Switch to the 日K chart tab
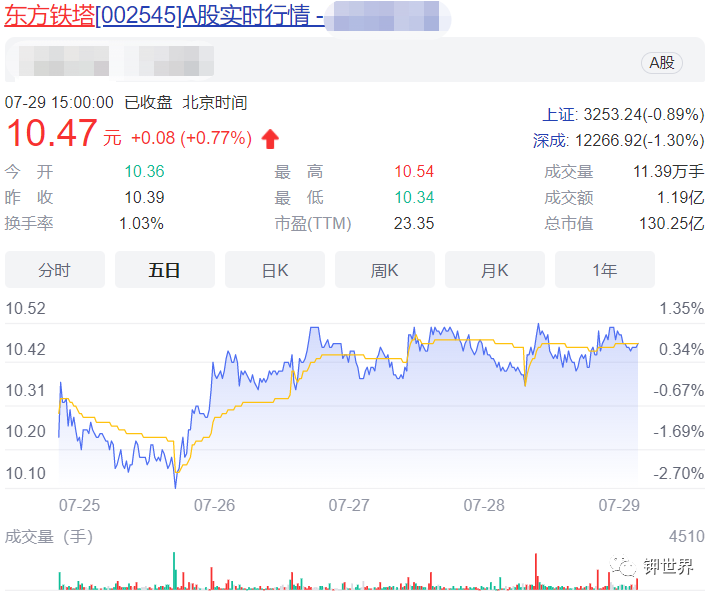The image size is (716, 597). 274,270
